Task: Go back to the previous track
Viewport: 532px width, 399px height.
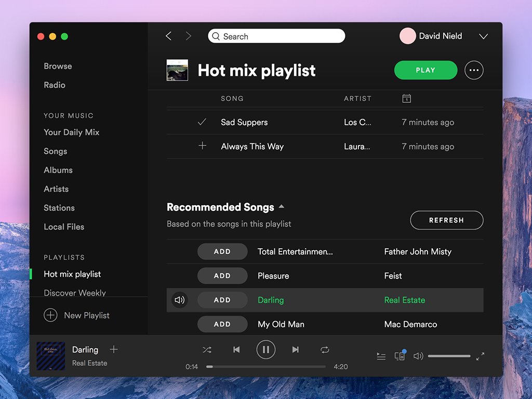Action: (236, 350)
